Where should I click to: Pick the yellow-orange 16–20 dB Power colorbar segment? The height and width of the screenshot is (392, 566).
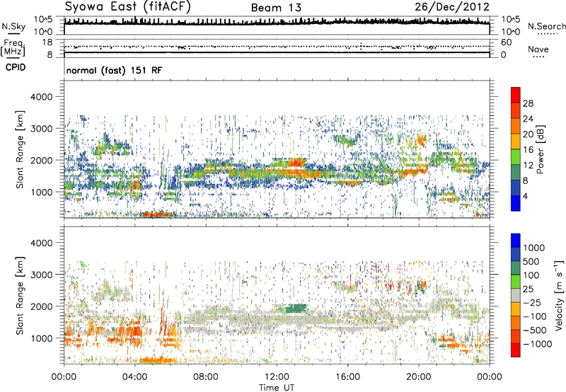[x=516, y=142]
